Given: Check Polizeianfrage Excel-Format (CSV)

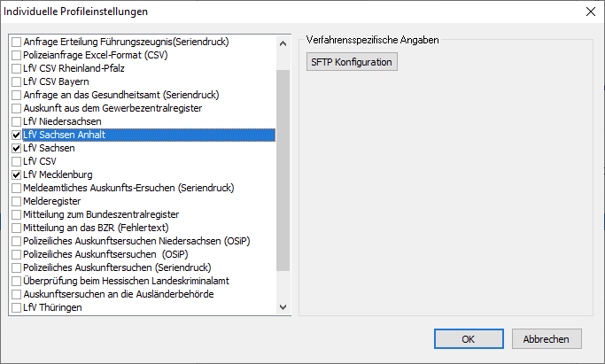Looking at the screenshot, I should (17, 55).
